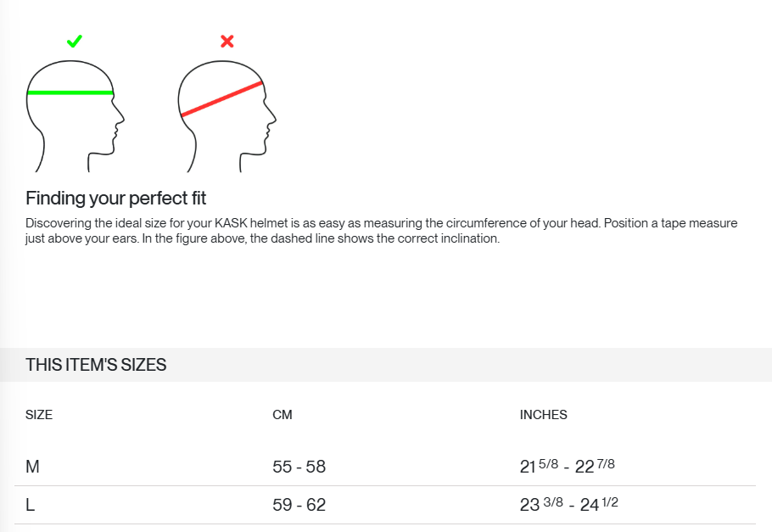
Task: Select the correct head measurement illustration
Action: point(75,116)
